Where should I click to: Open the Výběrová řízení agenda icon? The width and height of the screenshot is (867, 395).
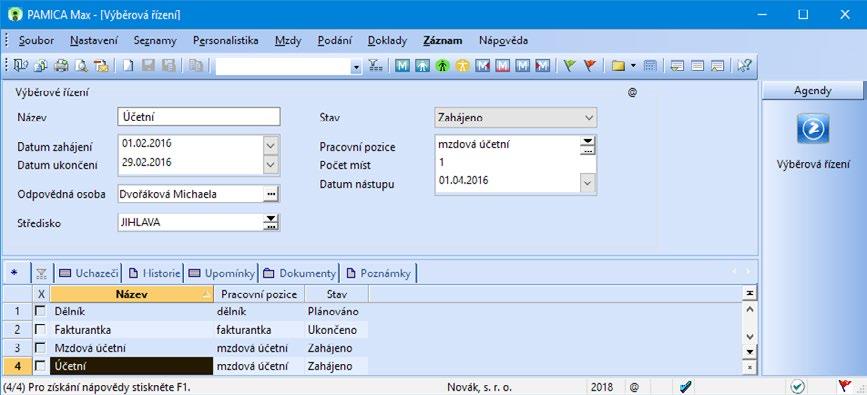click(813, 128)
